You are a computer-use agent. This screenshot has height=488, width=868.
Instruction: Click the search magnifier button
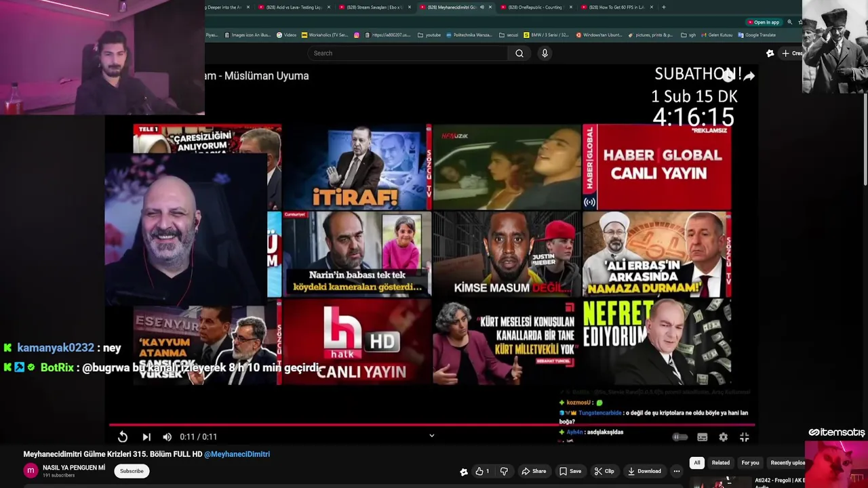point(519,53)
